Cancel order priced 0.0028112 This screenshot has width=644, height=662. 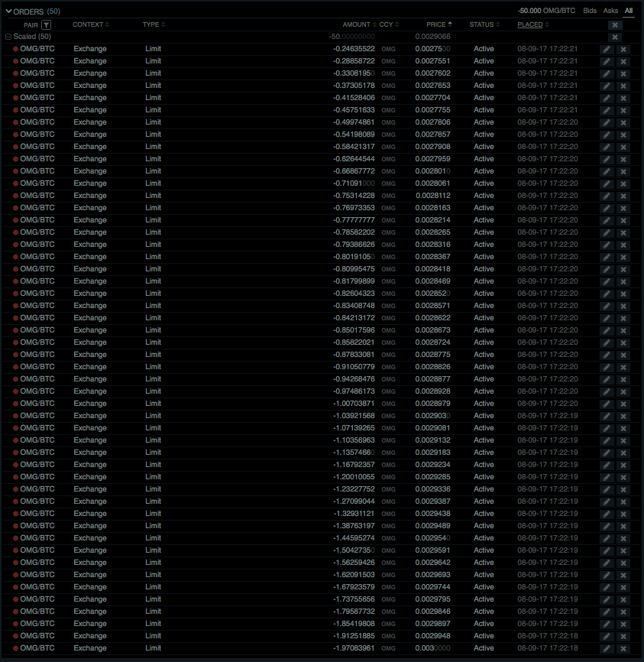pos(623,196)
